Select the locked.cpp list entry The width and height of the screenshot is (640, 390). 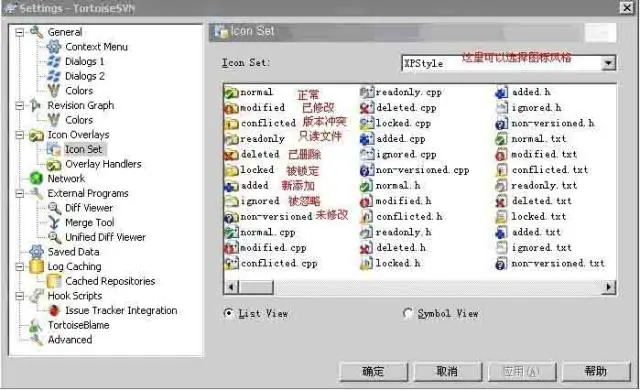395,124
